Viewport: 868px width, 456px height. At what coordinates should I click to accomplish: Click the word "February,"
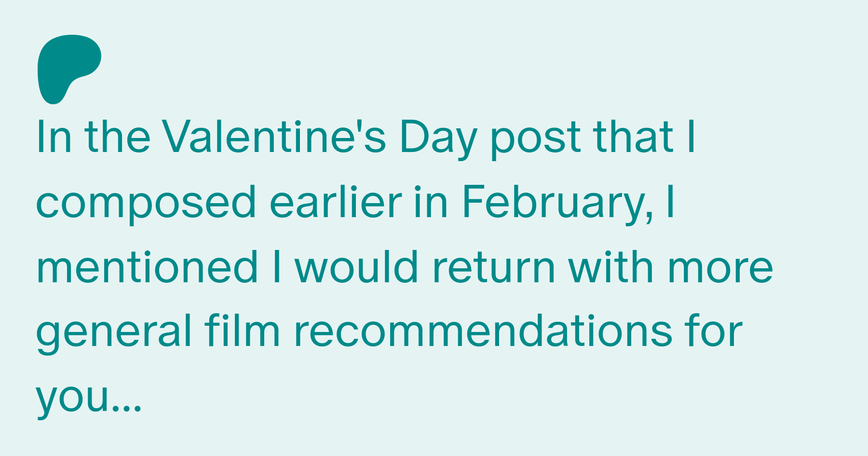(x=558, y=203)
